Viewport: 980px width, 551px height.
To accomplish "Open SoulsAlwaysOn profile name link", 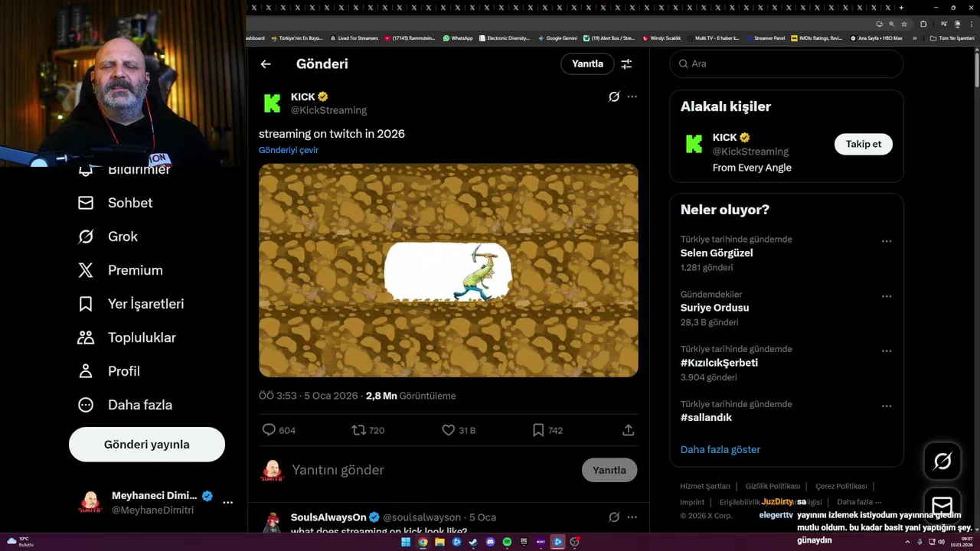I will [328, 517].
